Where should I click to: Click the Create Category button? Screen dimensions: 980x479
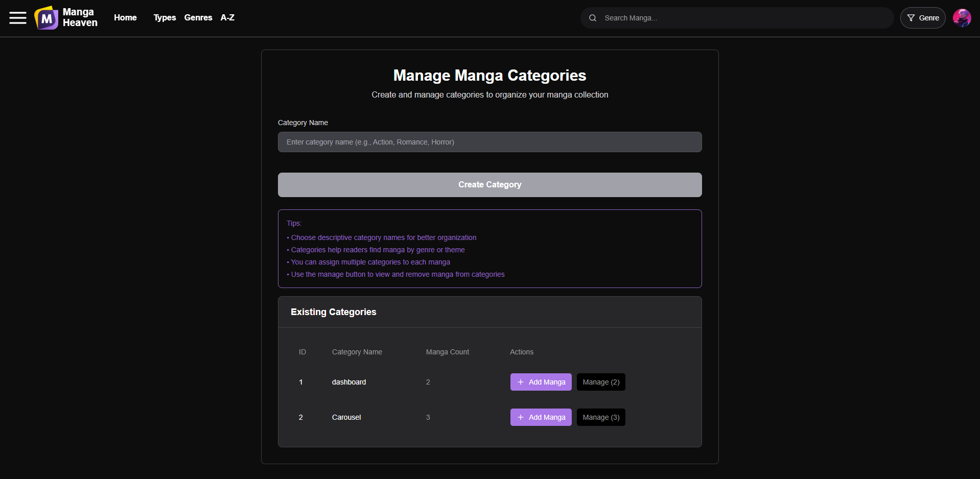490,185
